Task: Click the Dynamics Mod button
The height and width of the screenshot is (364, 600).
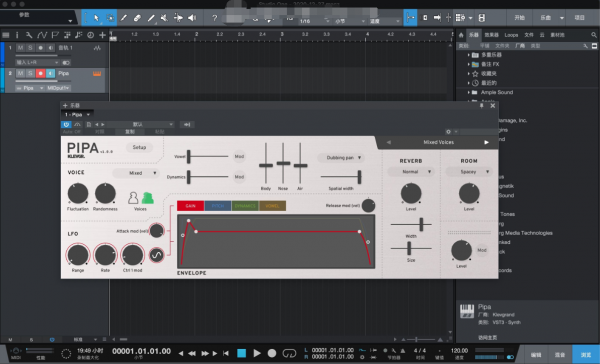Action: tap(239, 177)
